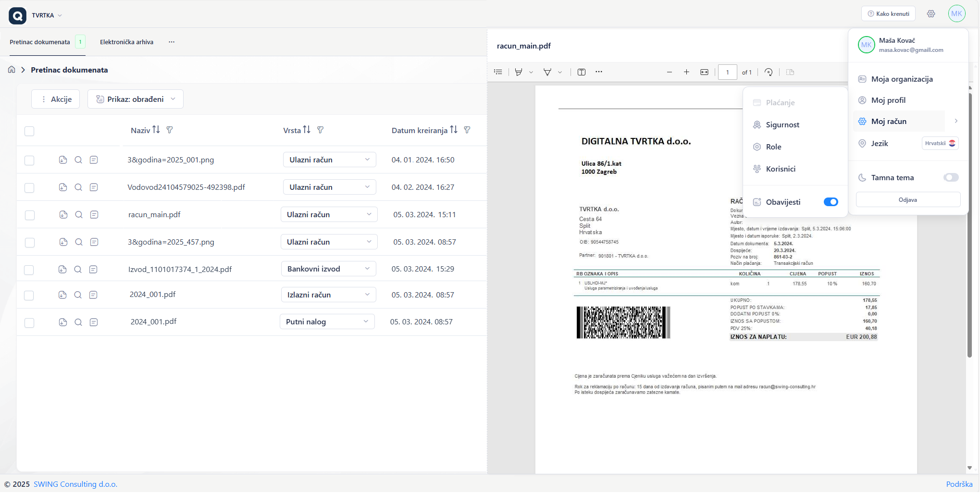Download the Izvod_1101017374_1_2024.pdf file
The height and width of the screenshot is (494, 980).
[62, 269]
